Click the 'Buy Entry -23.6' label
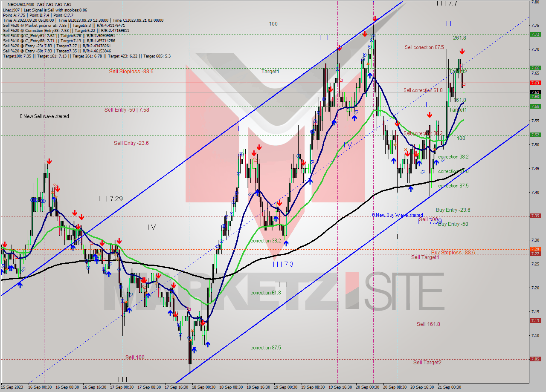Screen dimensions: 546x392 point(453,210)
